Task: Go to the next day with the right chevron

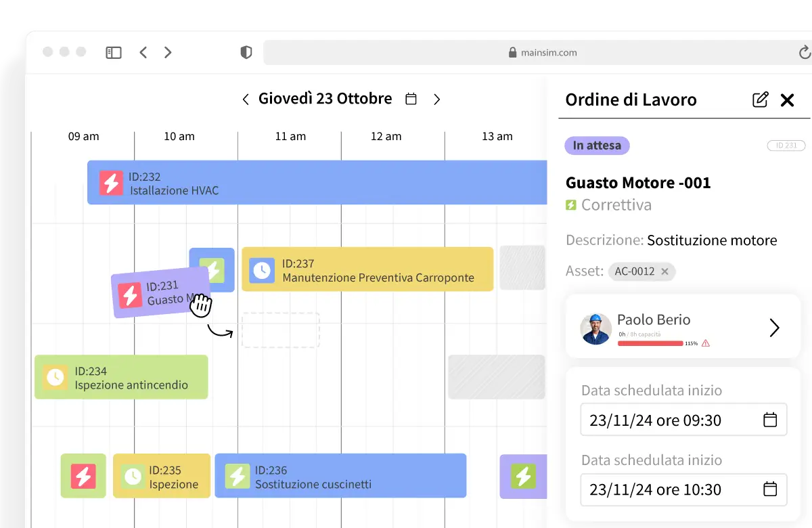Action: point(436,100)
